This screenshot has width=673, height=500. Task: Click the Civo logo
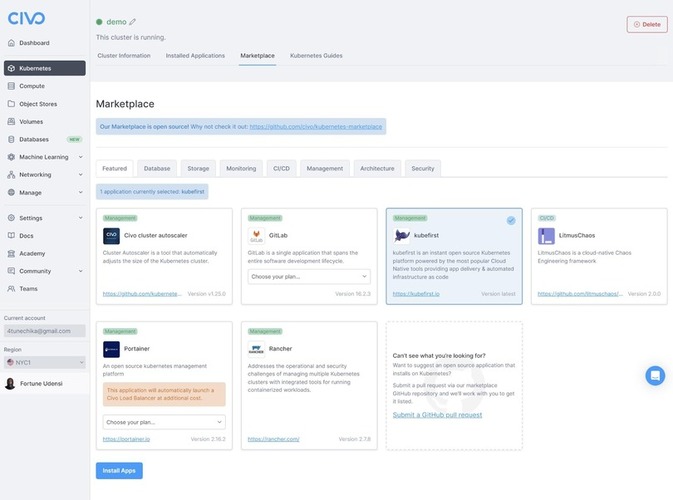pyautogui.click(x=26, y=18)
